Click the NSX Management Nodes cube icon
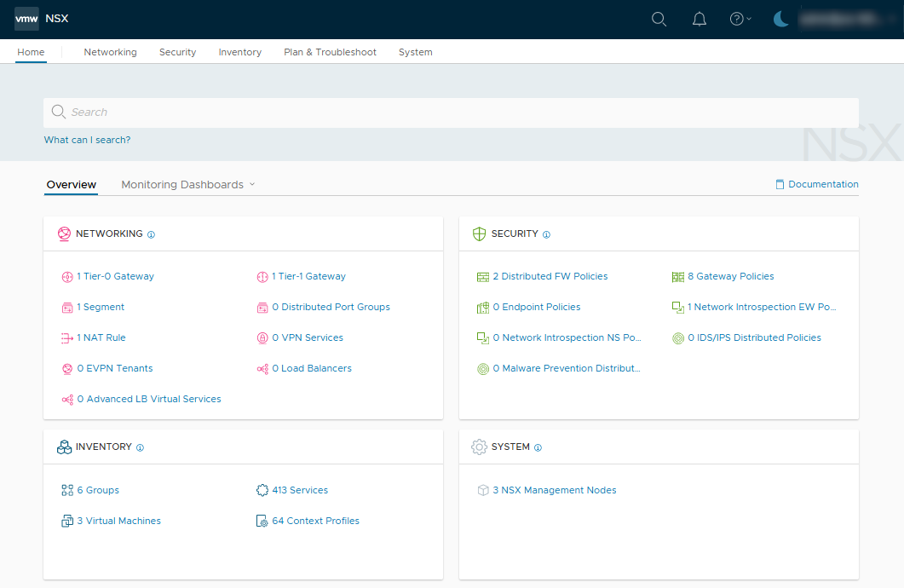Viewport: 904px width, 588px height. 483,491
